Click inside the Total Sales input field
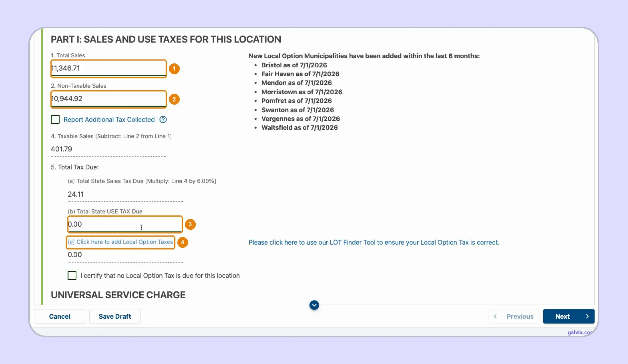The image size is (628, 364). tap(109, 68)
